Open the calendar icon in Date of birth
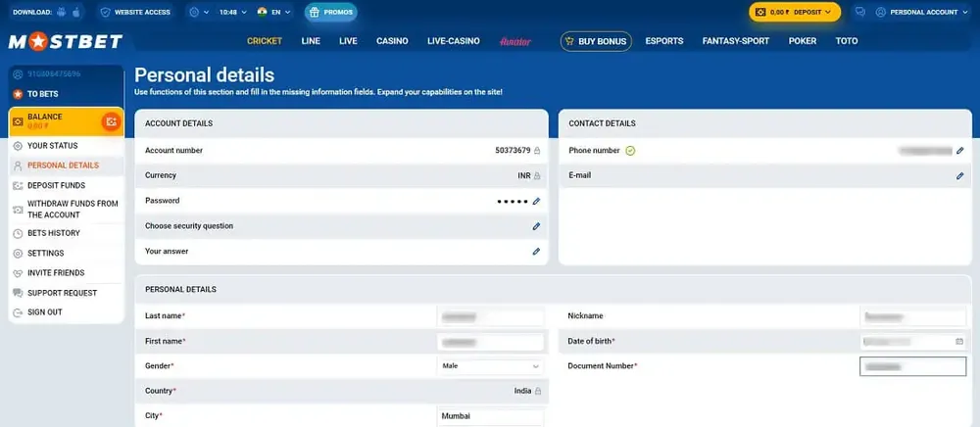The height and width of the screenshot is (427, 980). (x=959, y=341)
